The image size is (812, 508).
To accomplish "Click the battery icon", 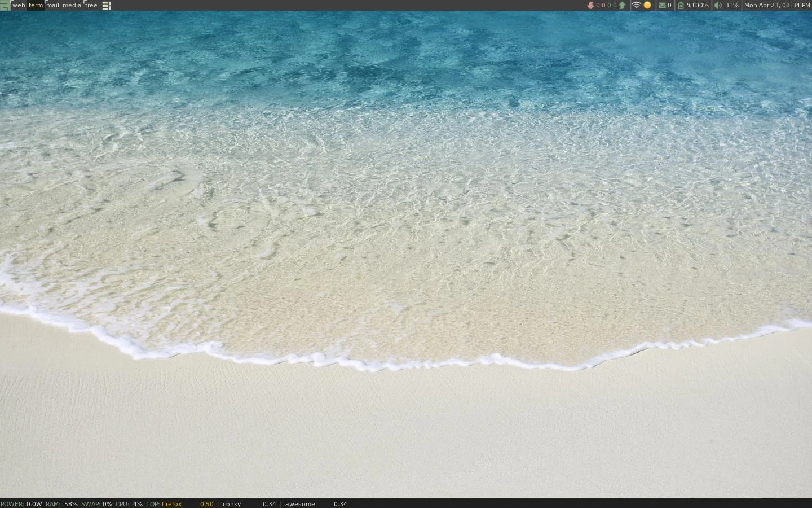I will pyautogui.click(x=681, y=6).
